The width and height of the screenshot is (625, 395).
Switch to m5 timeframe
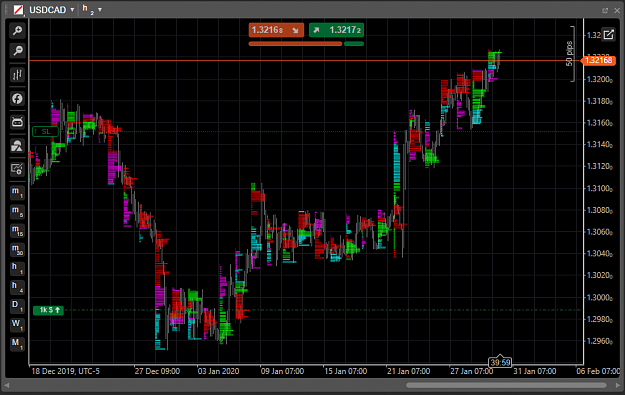[17, 212]
